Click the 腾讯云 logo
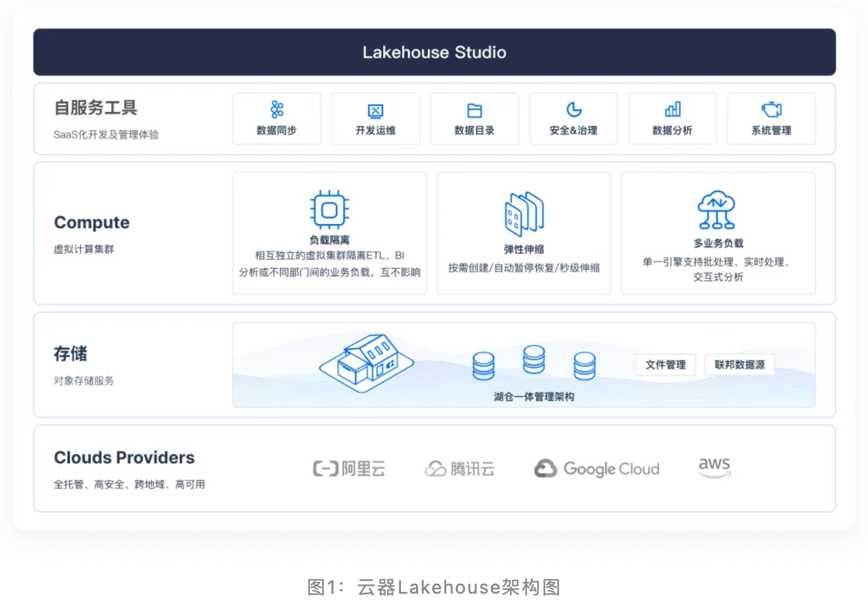 pos(460,469)
